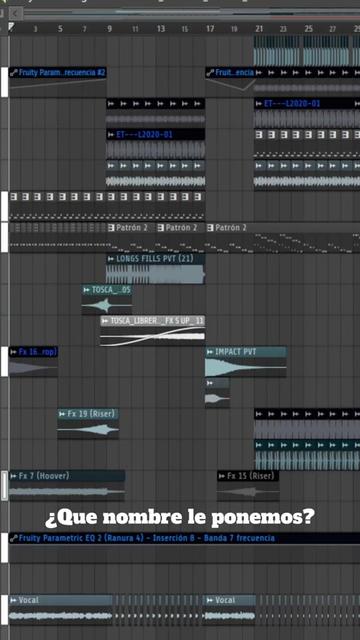This screenshot has height=640, width=360.
Task: Open clip menu icon of TOSCA__05
Action: (86, 290)
